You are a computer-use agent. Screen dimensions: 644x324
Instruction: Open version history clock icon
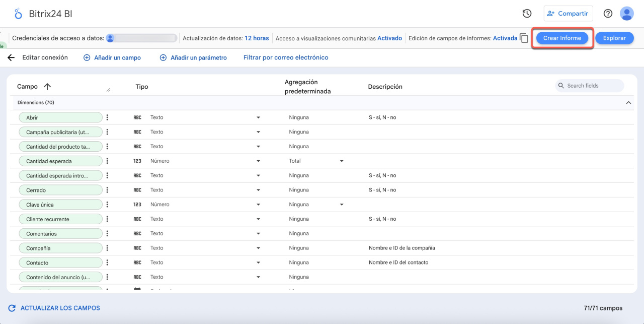[x=527, y=14]
